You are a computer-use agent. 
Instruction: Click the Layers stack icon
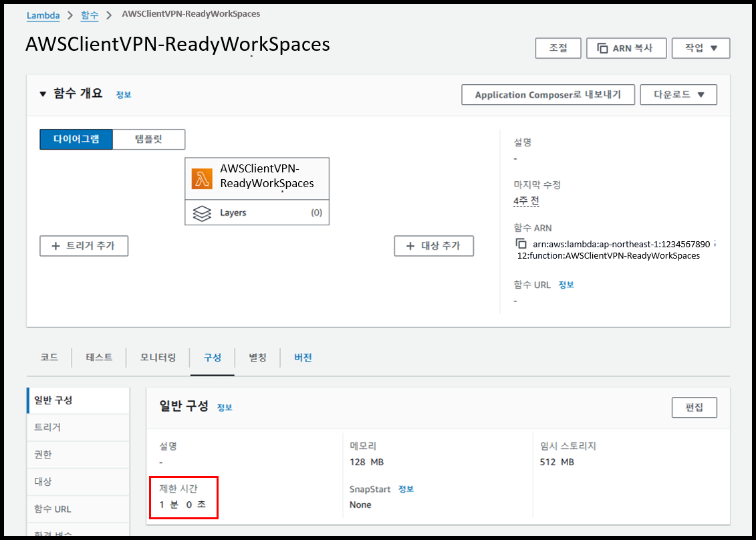202,213
